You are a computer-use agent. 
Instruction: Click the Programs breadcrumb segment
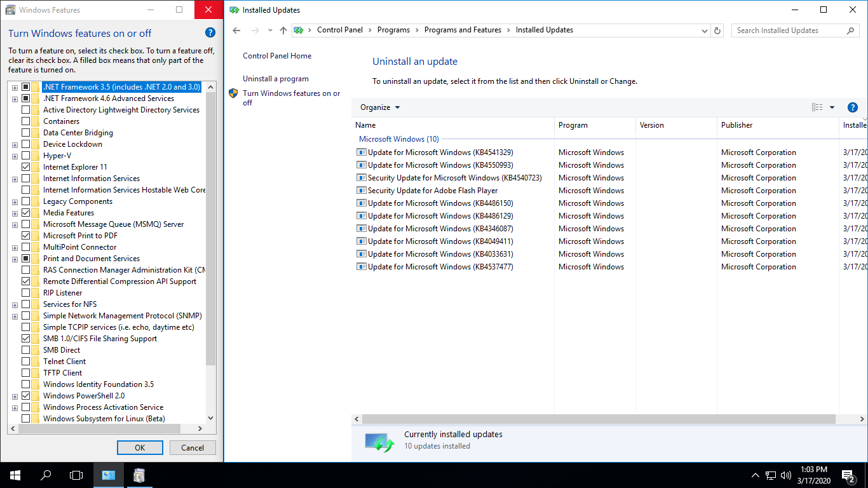(393, 30)
